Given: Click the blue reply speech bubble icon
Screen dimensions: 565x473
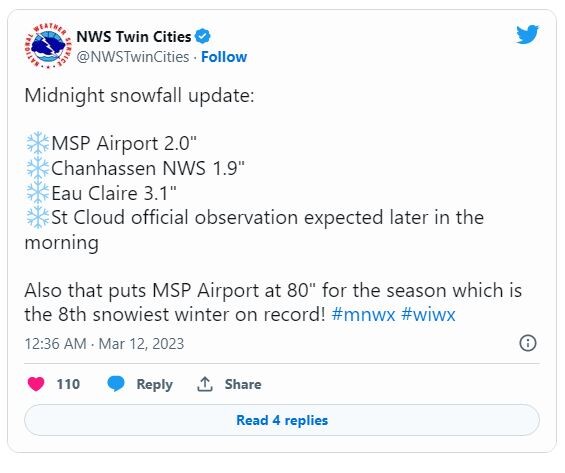Looking at the screenshot, I should (116, 384).
